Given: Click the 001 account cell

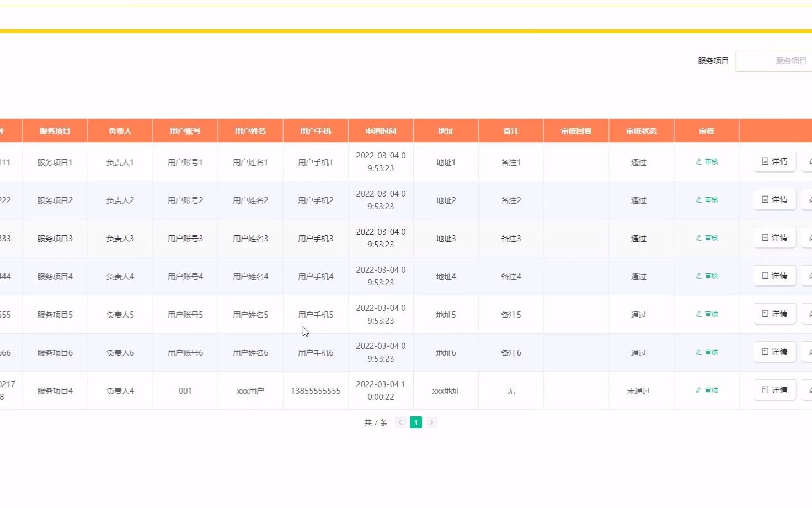Looking at the screenshot, I should 185,391.
